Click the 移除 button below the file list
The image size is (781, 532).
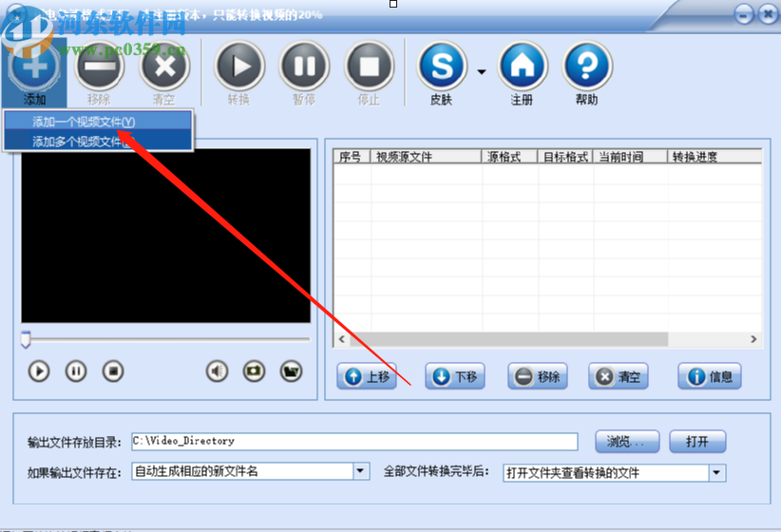(538, 376)
